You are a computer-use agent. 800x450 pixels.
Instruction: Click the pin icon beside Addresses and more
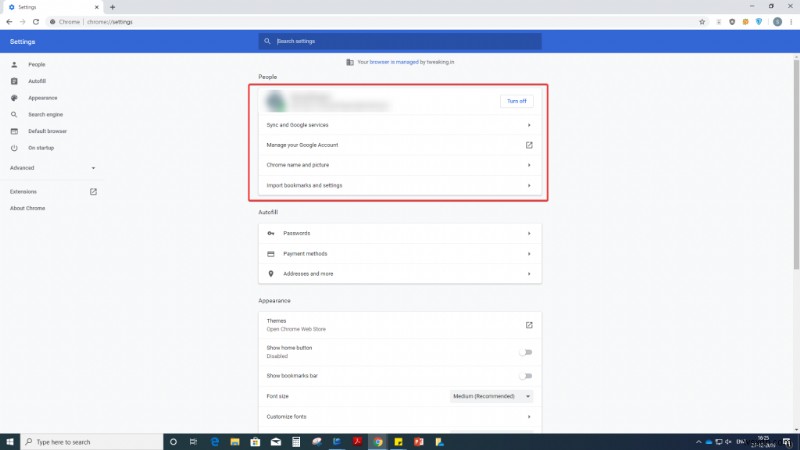tap(271, 274)
